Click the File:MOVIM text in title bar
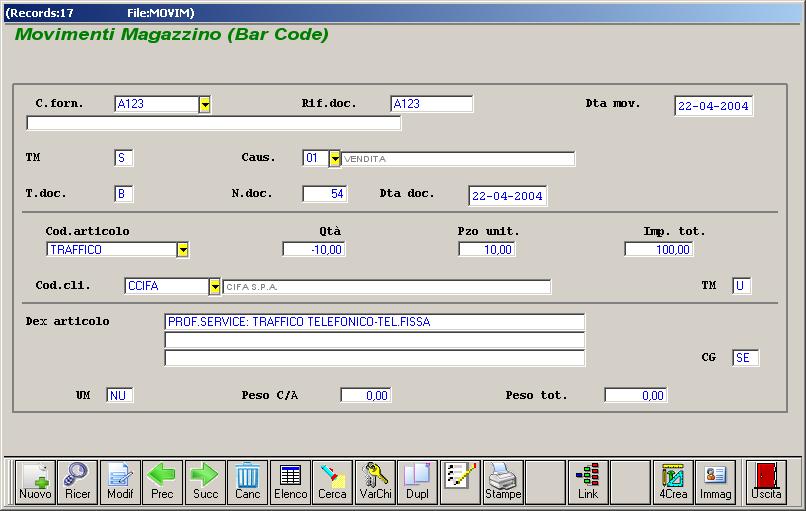Image resolution: width=806 pixels, height=511 pixels. [161, 13]
